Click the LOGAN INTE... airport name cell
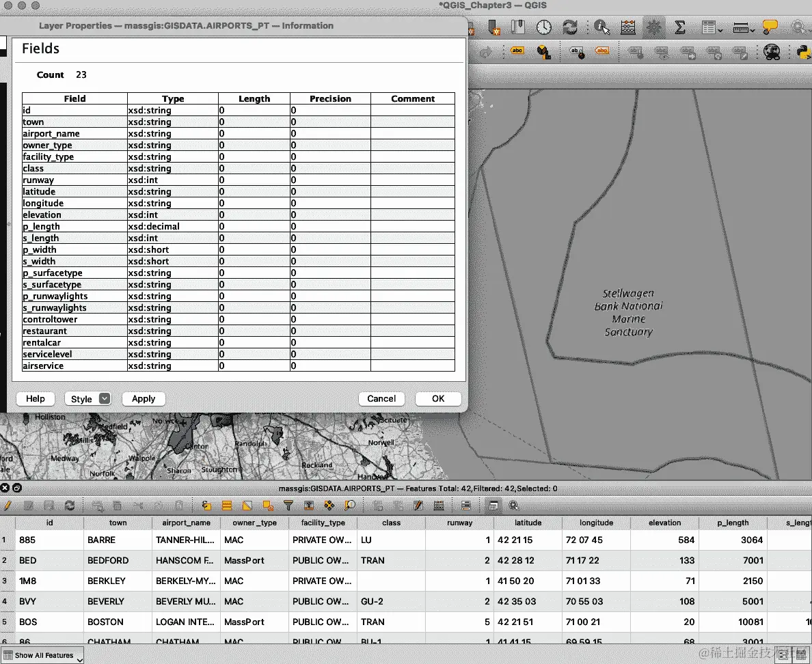 186,622
